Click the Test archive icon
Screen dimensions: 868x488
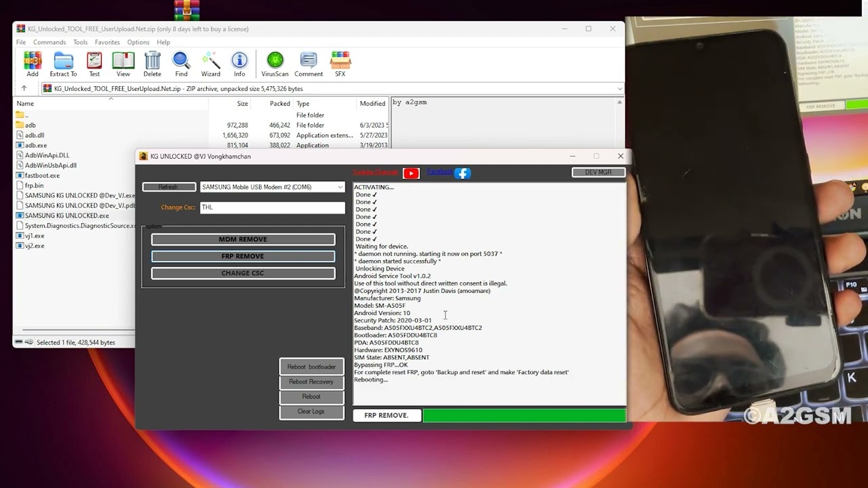tap(94, 64)
